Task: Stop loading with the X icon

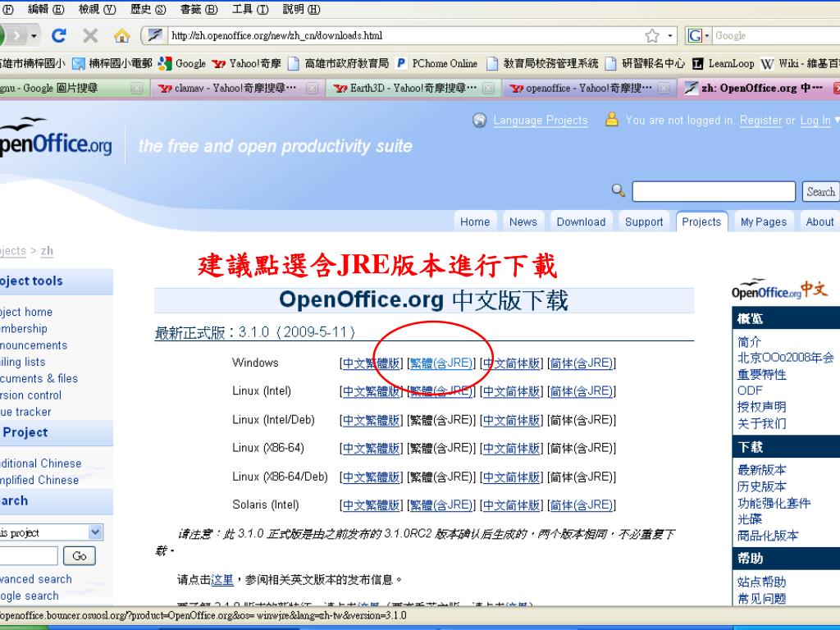Action: pyautogui.click(x=90, y=36)
